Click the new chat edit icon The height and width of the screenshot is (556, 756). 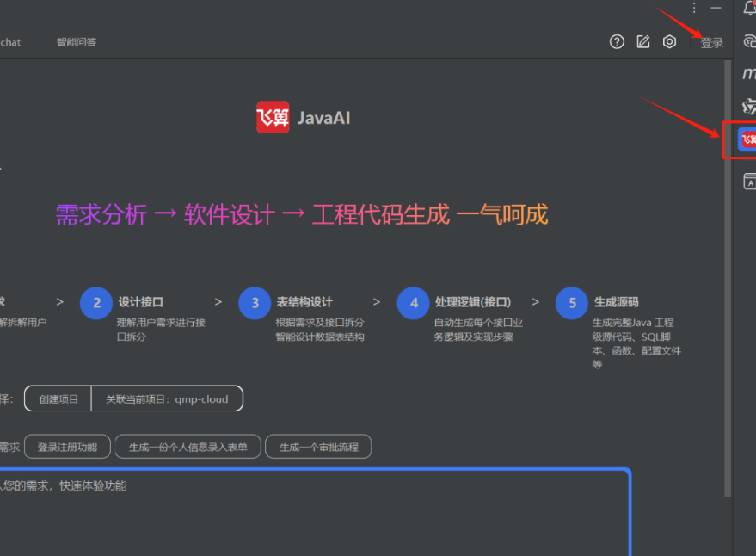pyautogui.click(x=643, y=42)
